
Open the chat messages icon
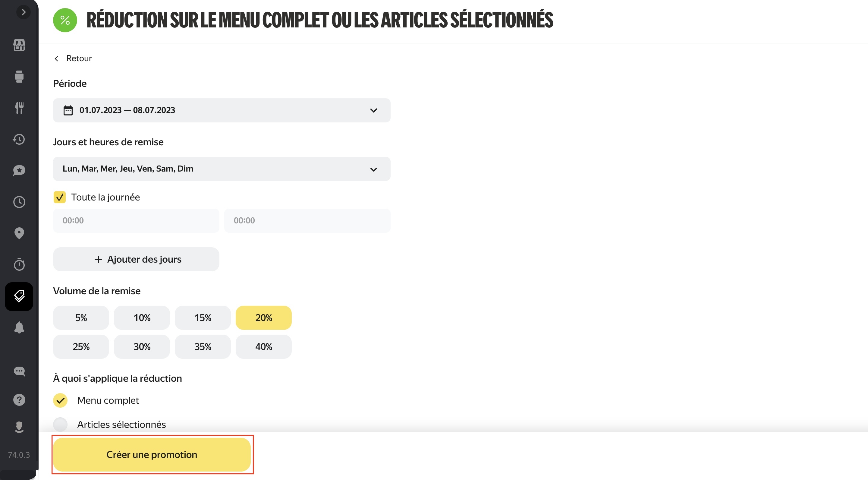(19, 371)
